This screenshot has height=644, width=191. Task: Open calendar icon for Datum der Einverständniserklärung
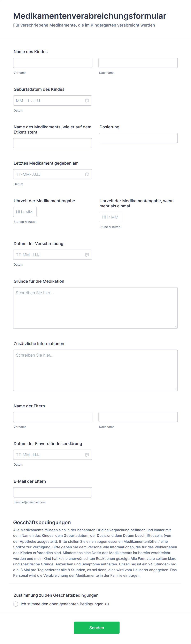(87, 455)
